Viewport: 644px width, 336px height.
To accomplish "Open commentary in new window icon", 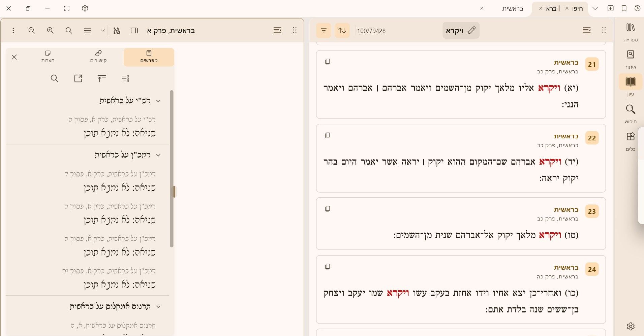I will pyautogui.click(x=78, y=78).
